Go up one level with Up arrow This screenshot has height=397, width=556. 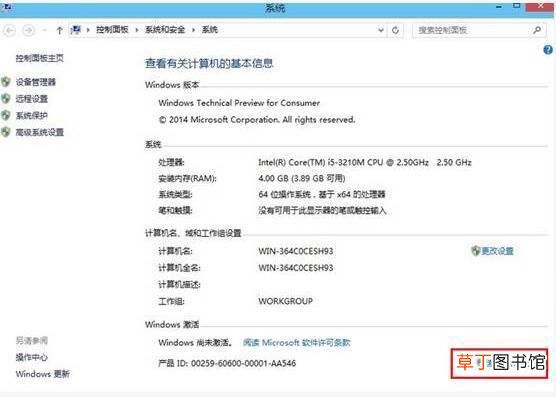pos(60,30)
